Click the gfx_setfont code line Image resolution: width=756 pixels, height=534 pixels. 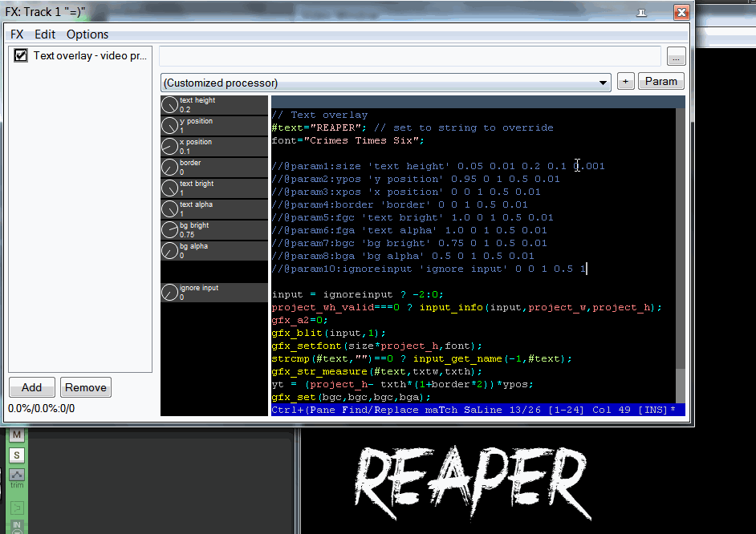click(376, 346)
